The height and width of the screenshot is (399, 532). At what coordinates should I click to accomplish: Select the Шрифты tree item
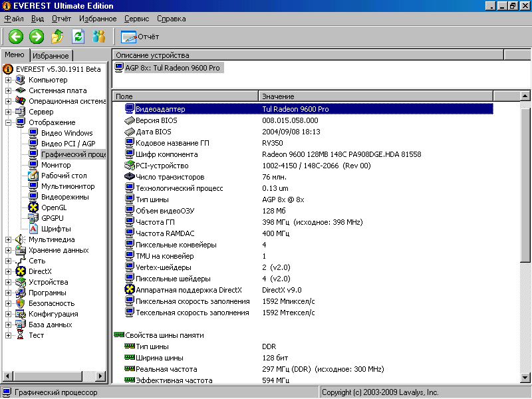click(56, 229)
